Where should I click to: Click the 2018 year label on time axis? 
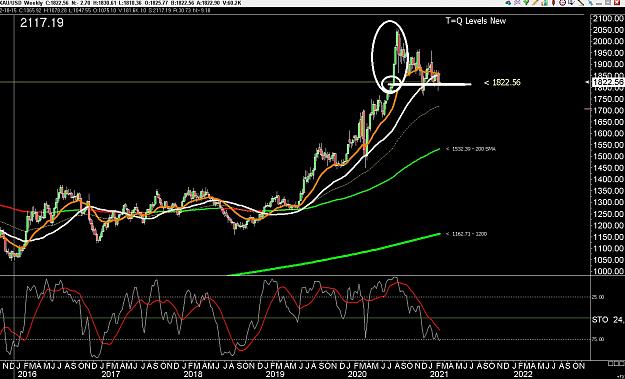point(193,375)
